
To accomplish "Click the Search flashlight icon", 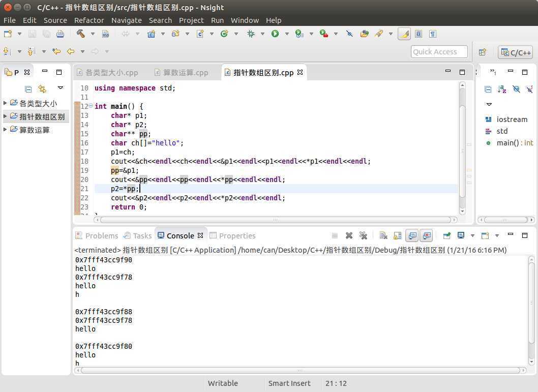I will click(x=379, y=34).
